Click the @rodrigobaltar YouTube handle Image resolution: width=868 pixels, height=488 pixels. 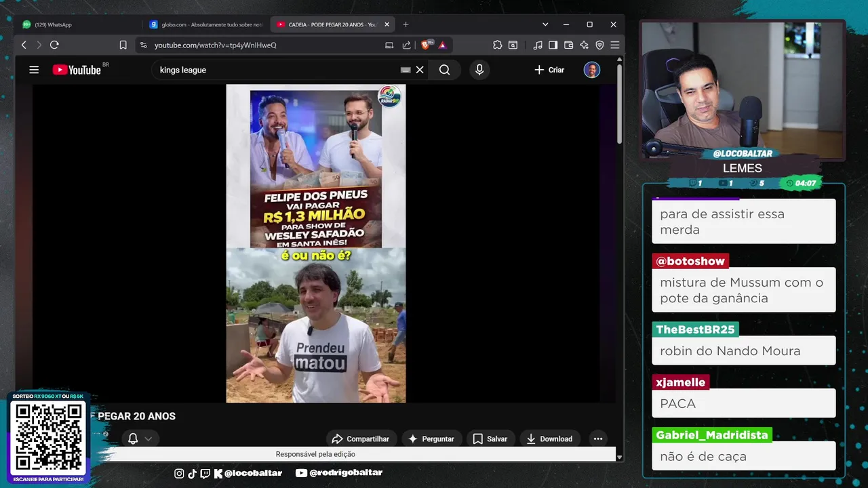(x=345, y=473)
